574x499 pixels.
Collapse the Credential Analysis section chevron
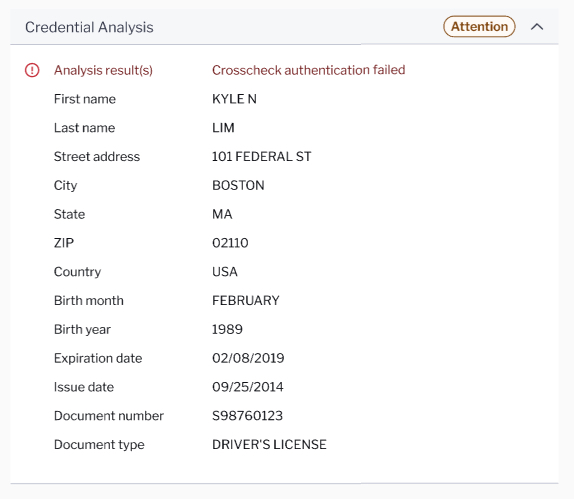coord(537,27)
